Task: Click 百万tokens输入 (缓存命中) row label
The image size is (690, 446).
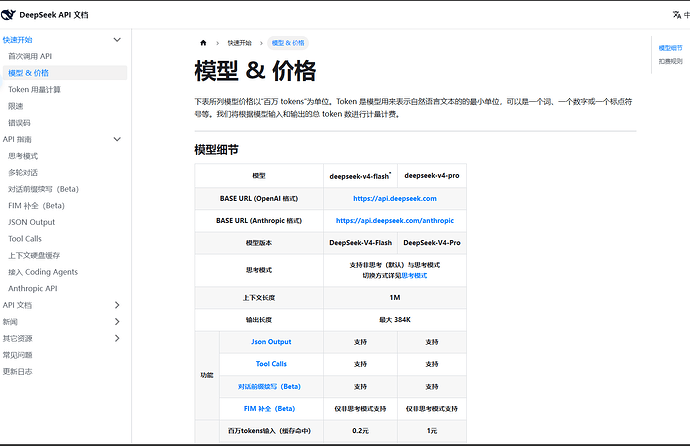Action: point(269,431)
